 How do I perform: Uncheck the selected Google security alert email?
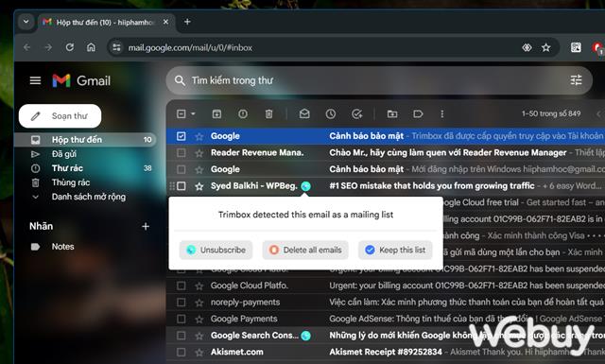point(181,136)
